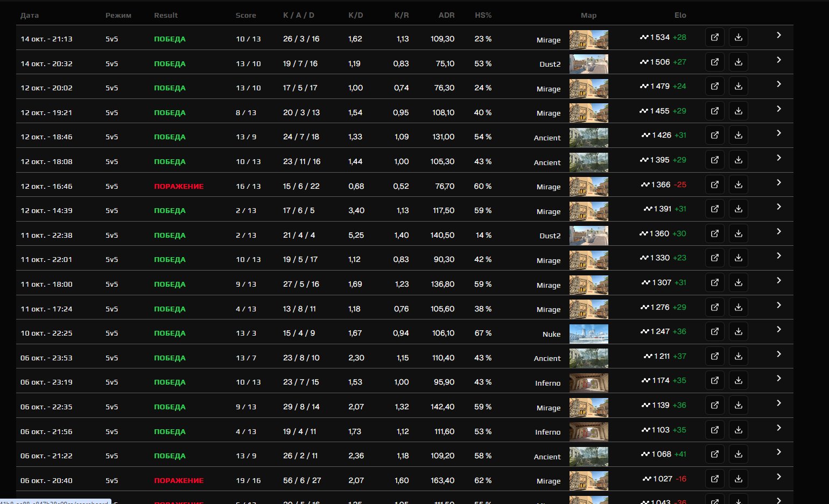The width and height of the screenshot is (829, 504).
Task: Open external link for 14 окт. 21:13 match
Action: pyautogui.click(x=714, y=38)
